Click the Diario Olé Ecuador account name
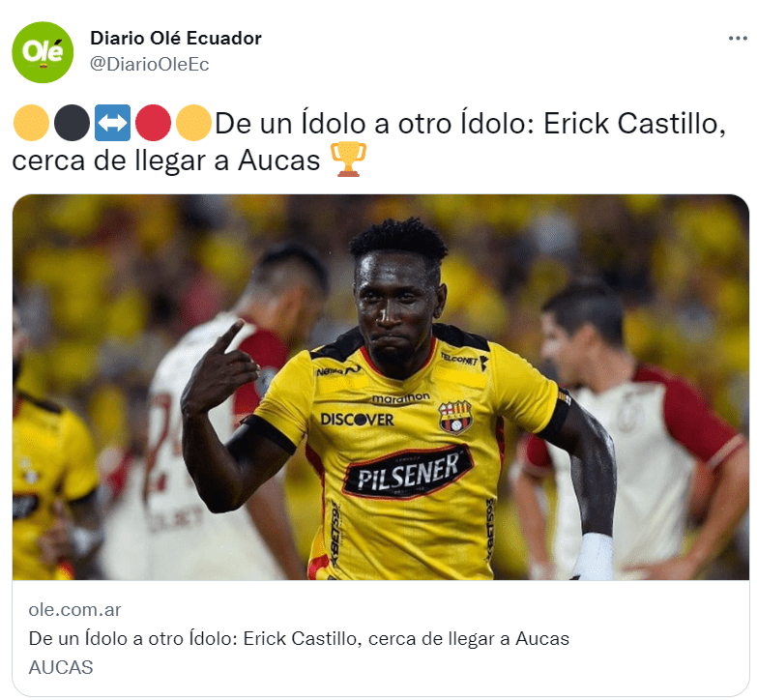The image size is (757, 700). tap(176, 38)
